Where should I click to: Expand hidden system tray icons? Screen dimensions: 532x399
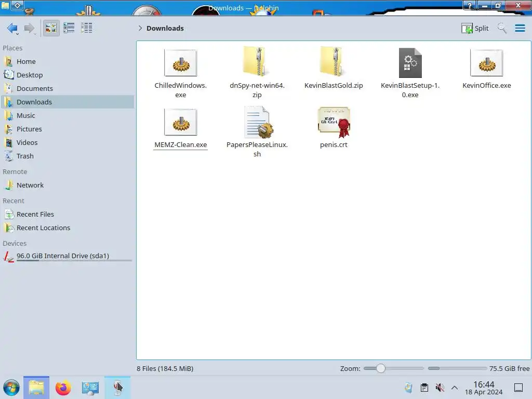click(x=455, y=388)
